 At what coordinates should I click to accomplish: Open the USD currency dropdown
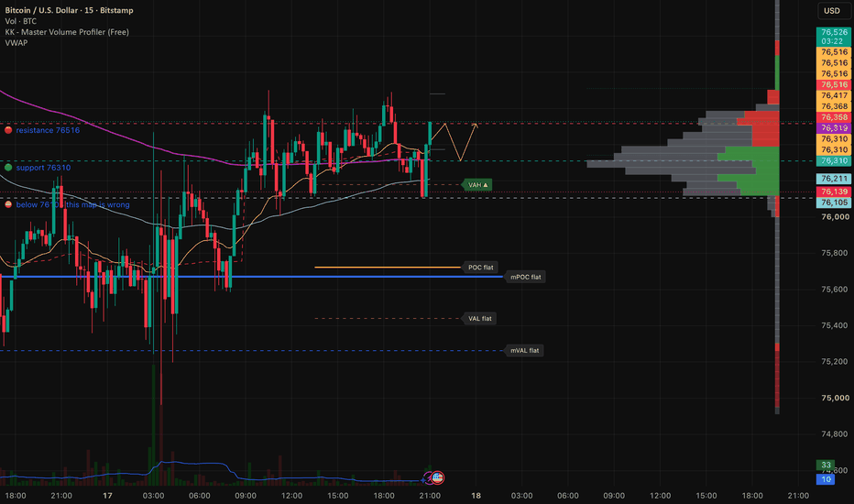[832, 11]
